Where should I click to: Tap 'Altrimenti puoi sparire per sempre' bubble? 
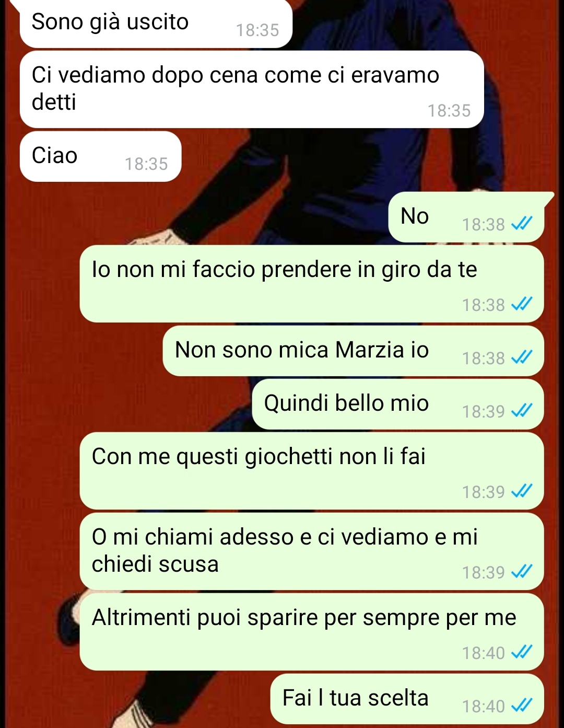312,632
